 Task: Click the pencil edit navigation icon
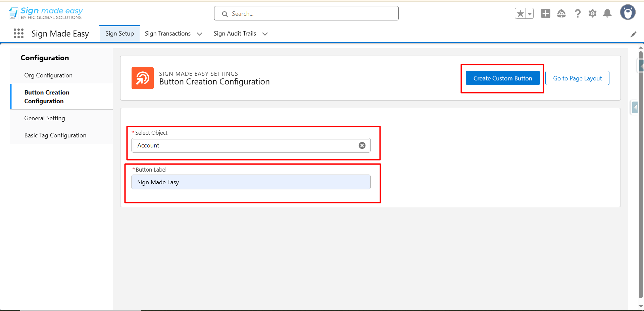pyautogui.click(x=633, y=35)
